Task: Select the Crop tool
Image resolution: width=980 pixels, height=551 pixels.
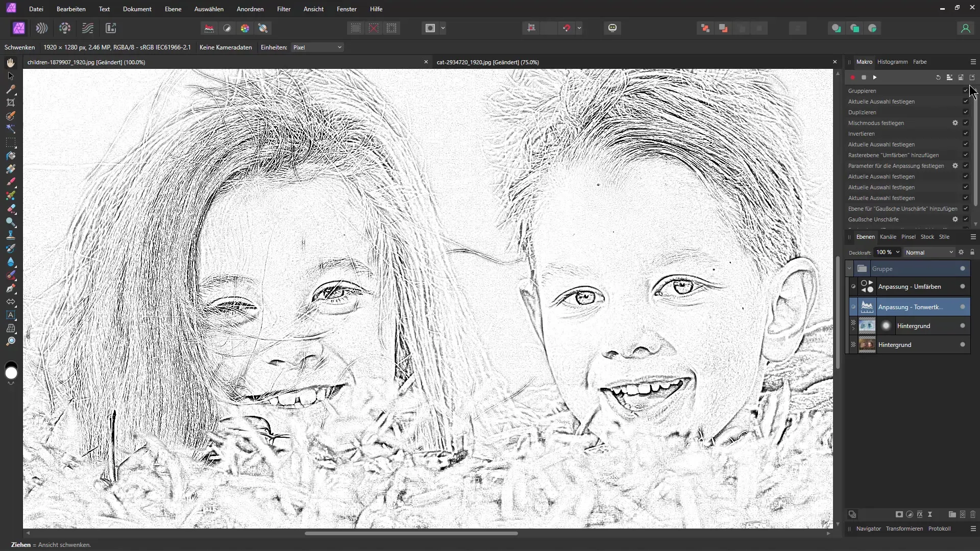Action: click(11, 103)
